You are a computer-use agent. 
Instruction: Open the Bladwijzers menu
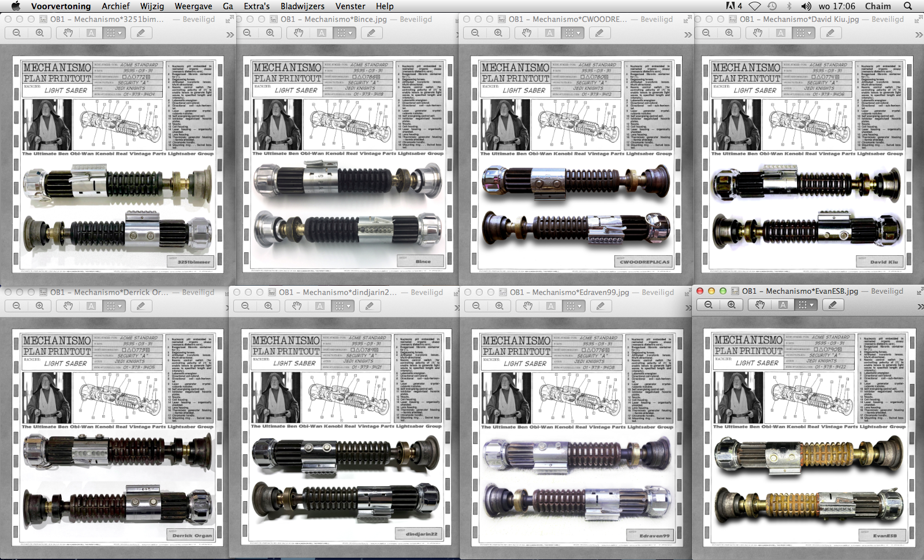point(303,6)
